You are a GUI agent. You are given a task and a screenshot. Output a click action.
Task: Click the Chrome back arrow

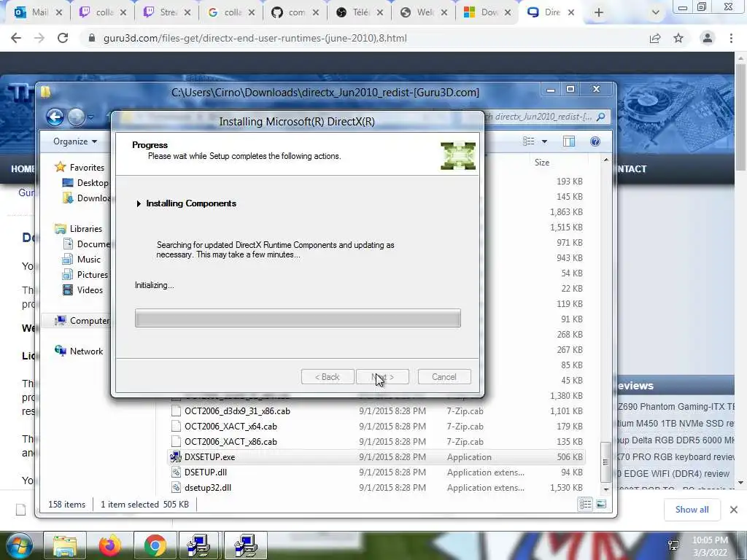16,38
